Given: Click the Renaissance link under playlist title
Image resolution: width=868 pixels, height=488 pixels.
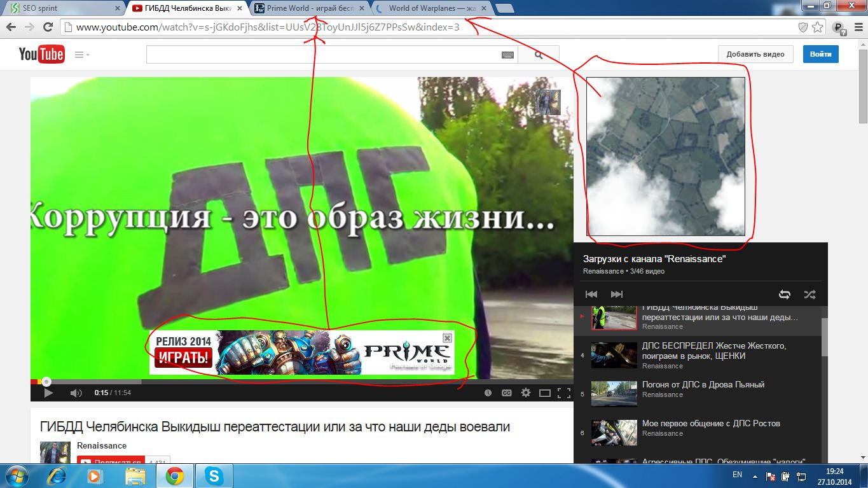Looking at the screenshot, I should [603, 271].
